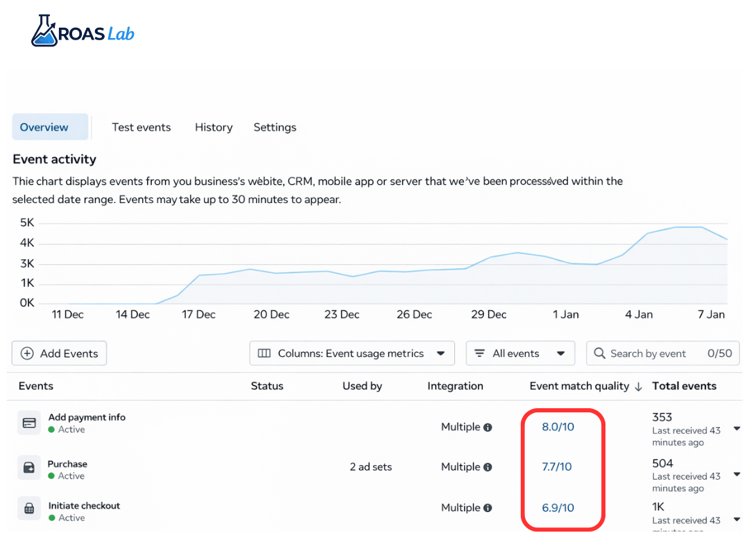
Task: Click the plus icon on Add Events
Action: (27, 353)
